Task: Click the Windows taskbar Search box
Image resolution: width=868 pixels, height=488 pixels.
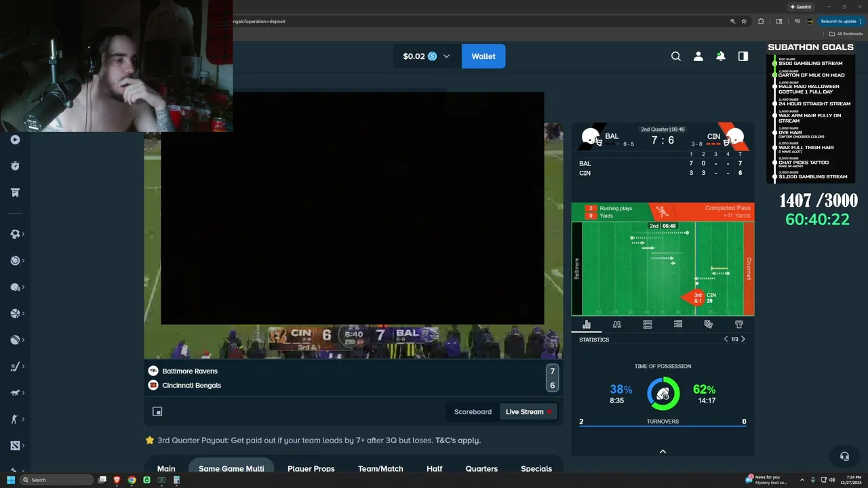Action: coord(57,480)
